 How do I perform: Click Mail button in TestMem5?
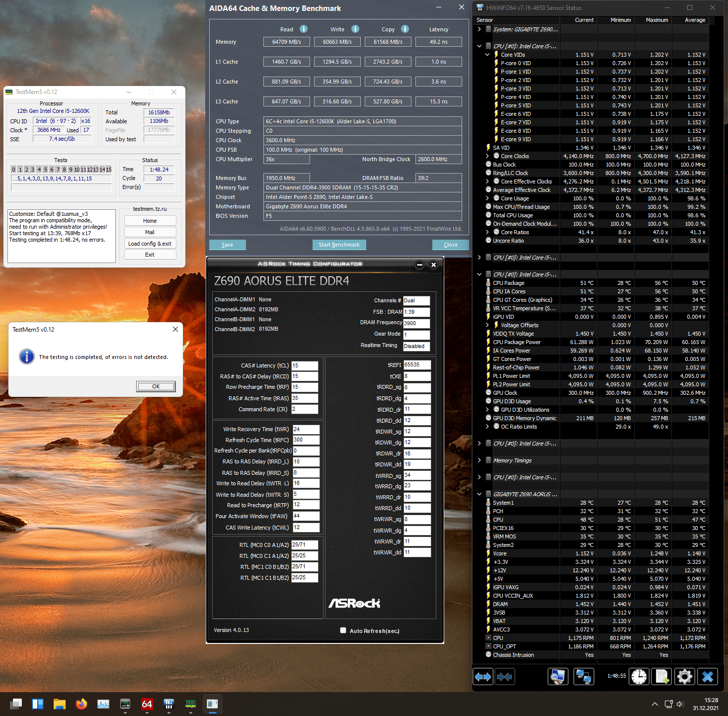(x=150, y=232)
